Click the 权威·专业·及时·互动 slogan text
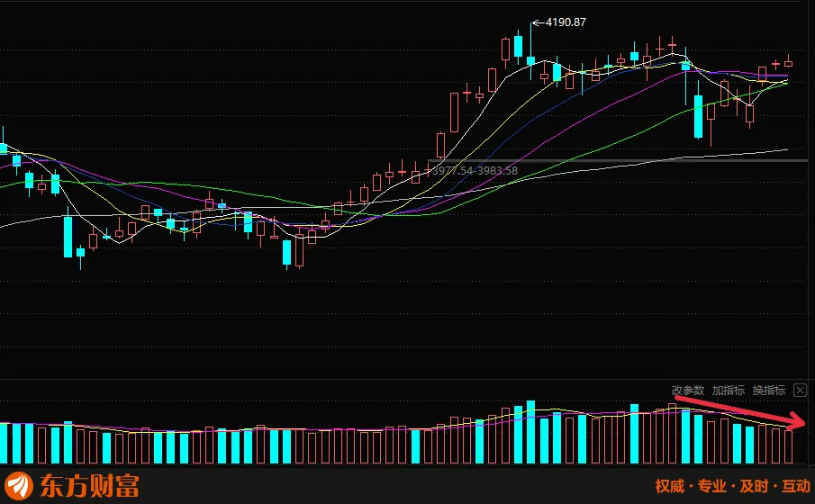Image resolution: width=815 pixels, height=504 pixels. (x=732, y=486)
